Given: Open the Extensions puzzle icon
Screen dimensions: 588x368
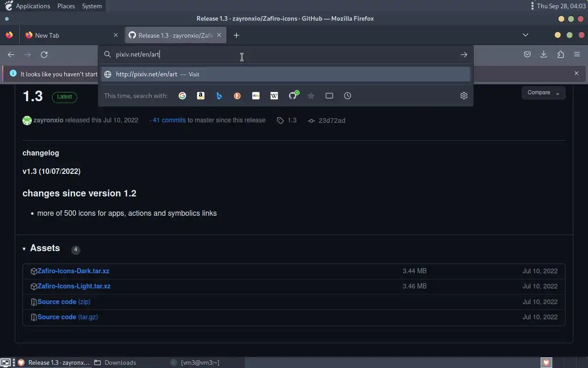Looking at the screenshot, I should pyautogui.click(x=560, y=54).
